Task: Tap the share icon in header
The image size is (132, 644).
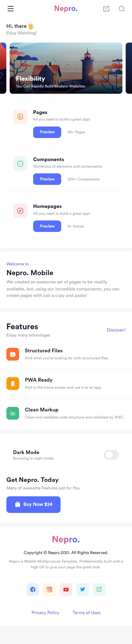Action: (106, 9)
